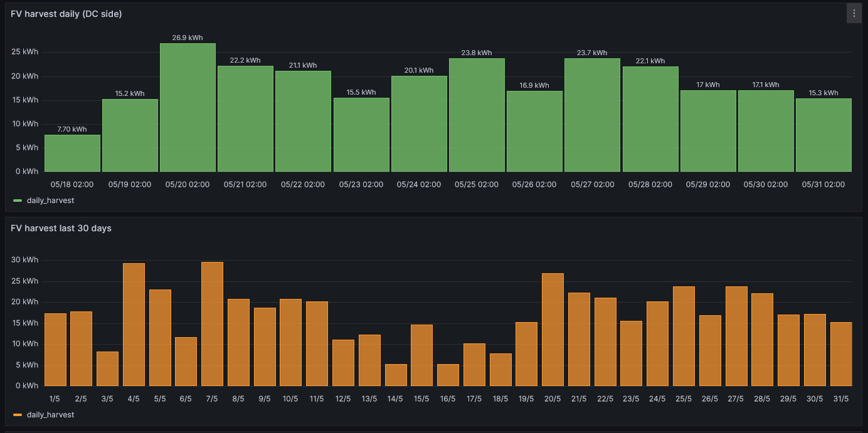Click the 21.1 kWh bar for 05/22
Viewport: 868px width, 433px height.
click(303, 121)
